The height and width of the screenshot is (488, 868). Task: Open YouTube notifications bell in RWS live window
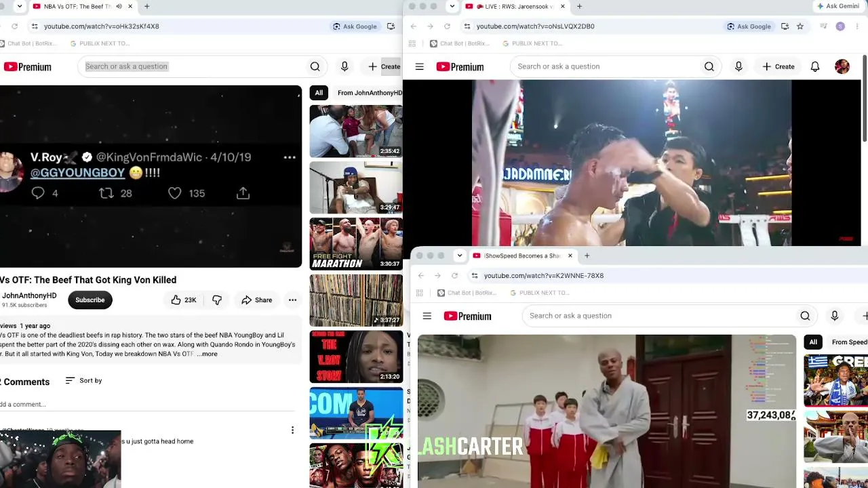[x=815, y=66]
